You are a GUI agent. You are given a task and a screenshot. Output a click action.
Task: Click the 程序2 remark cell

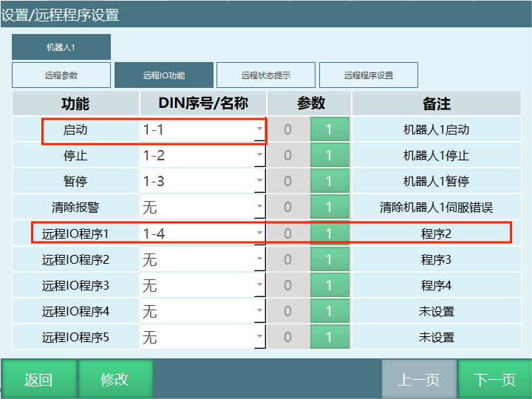tap(436, 233)
